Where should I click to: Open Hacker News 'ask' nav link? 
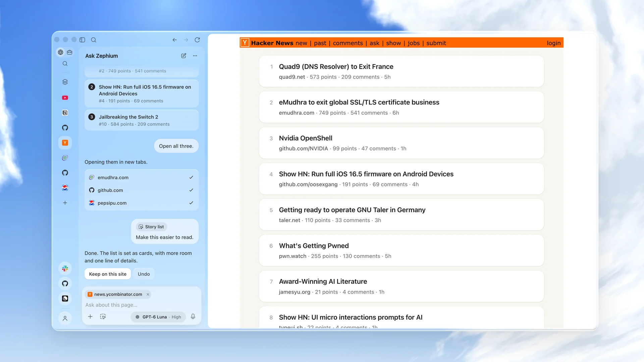pos(374,43)
